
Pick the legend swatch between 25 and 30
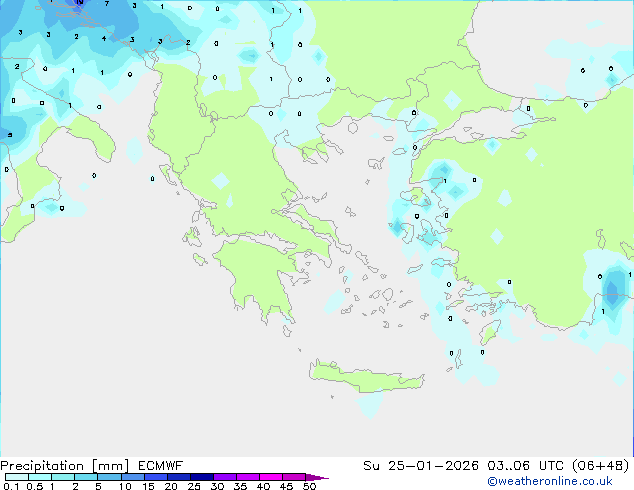pos(202,477)
